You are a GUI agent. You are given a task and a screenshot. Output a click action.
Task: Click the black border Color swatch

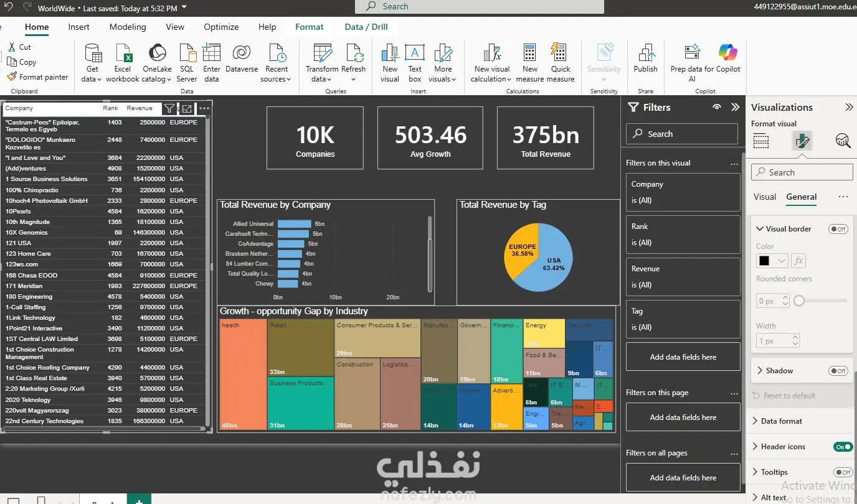[765, 261]
